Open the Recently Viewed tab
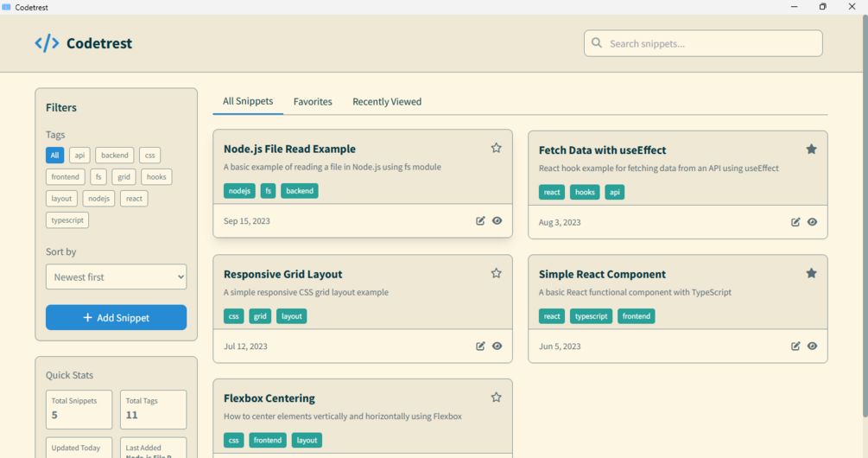This screenshot has width=868, height=458. point(387,102)
